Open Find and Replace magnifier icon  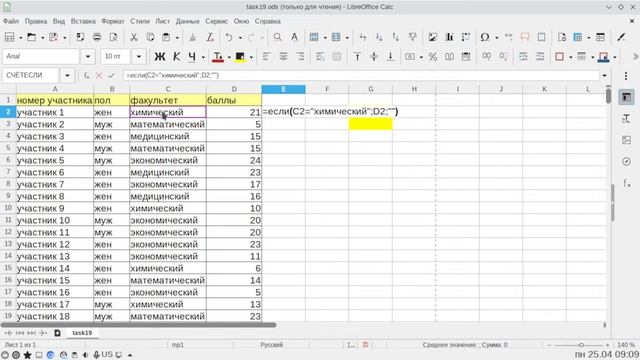278,37
